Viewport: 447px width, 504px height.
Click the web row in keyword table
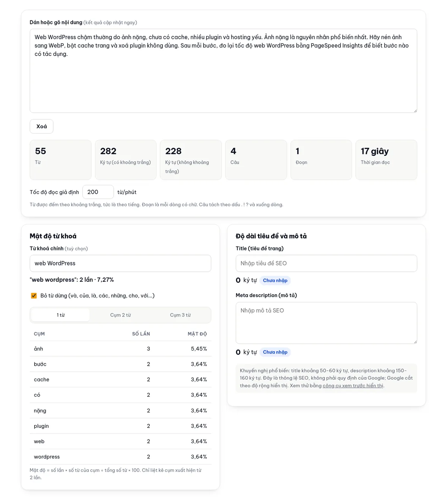[x=120, y=441]
